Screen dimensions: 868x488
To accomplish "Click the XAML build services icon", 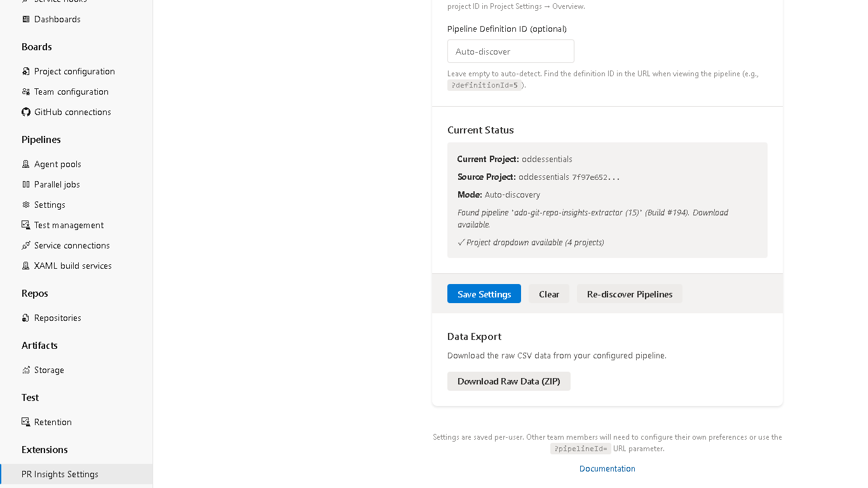I will click(x=26, y=266).
